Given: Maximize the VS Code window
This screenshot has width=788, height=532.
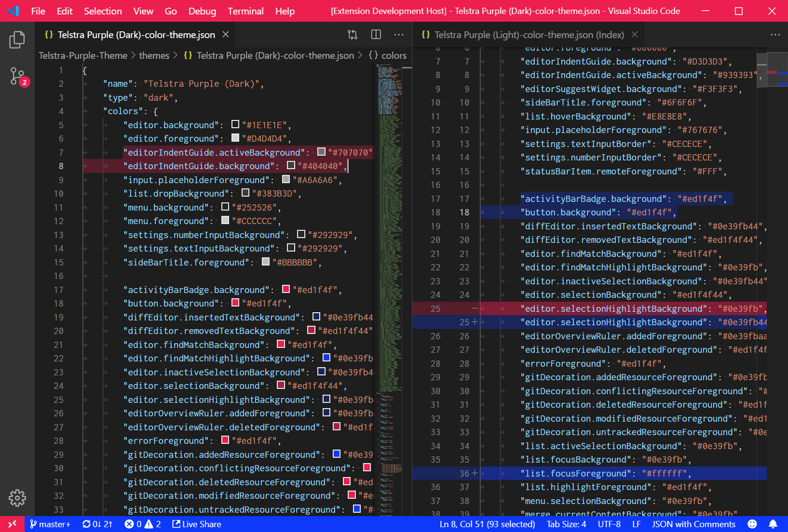Looking at the screenshot, I should [x=738, y=11].
